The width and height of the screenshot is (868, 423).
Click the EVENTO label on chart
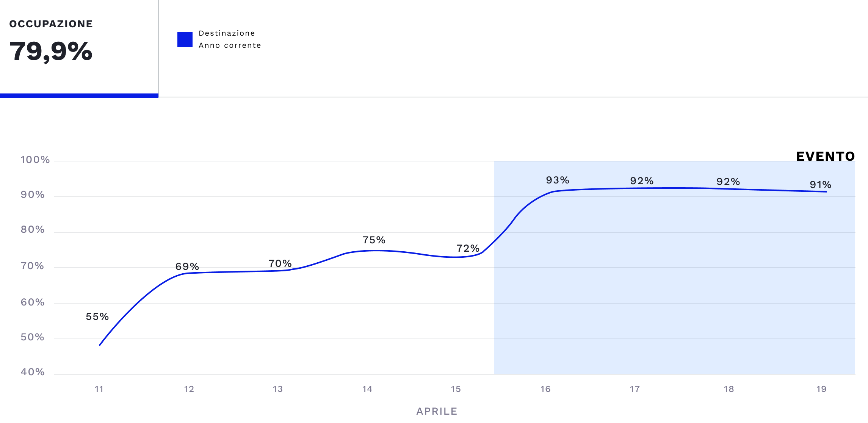tap(826, 156)
